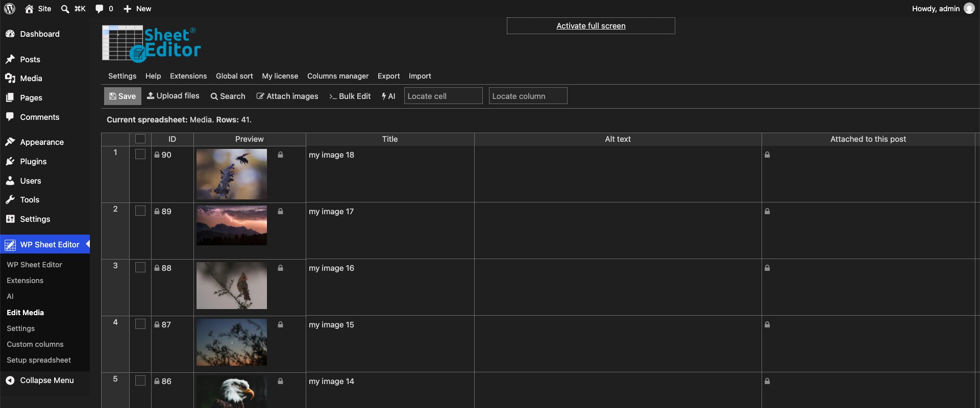The width and height of the screenshot is (980, 408).
Task: Click the Attached to this post lock in row 3
Action: [767, 268]
